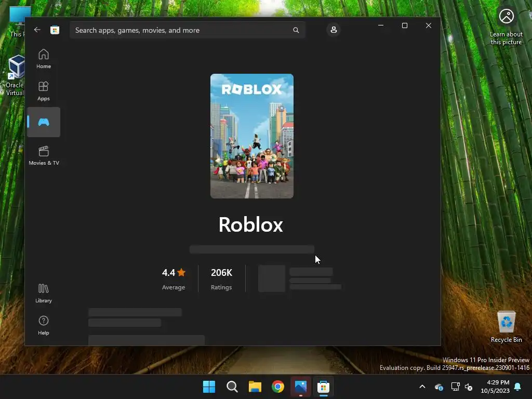Click the magnifier search icon in Store
532x399 pixels.
[x=296, y=30]
